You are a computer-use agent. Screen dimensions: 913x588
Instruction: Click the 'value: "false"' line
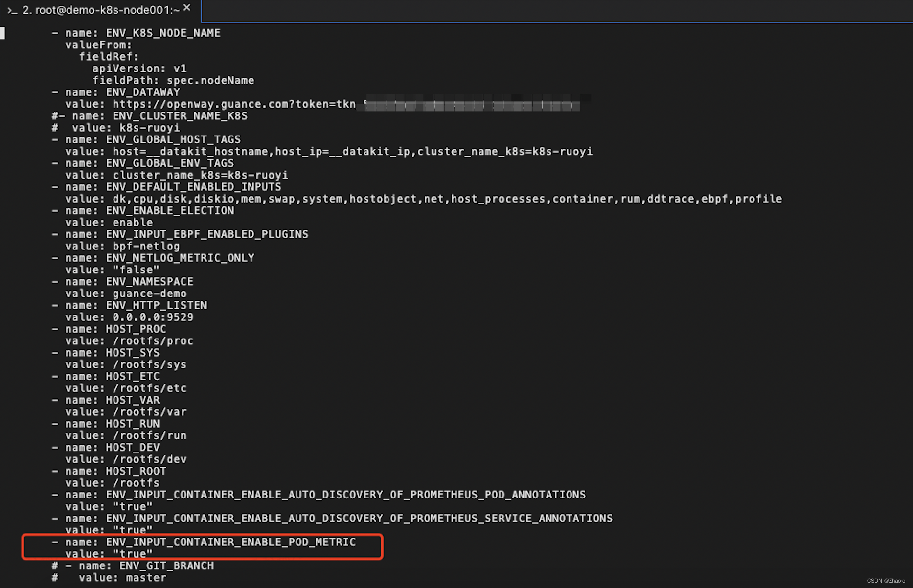(113, 270)
